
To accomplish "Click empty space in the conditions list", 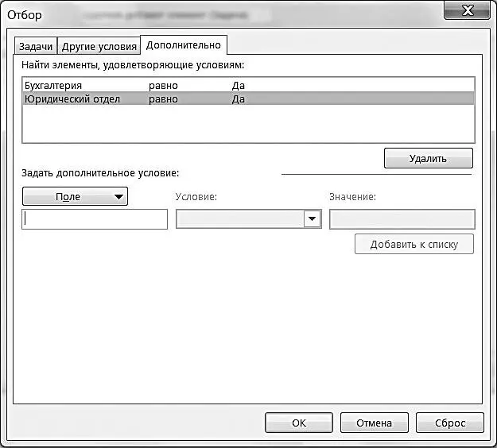I will point(247,126).
